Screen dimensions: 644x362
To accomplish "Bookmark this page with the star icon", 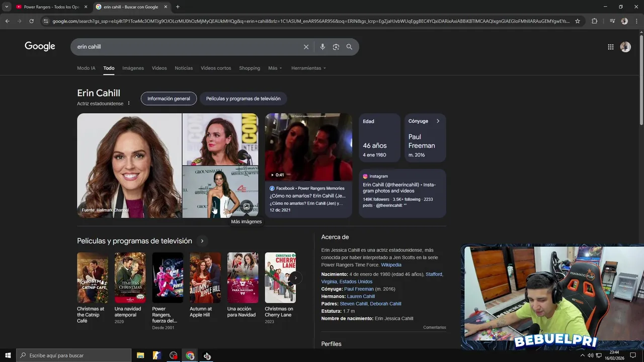I will point(578,21).
